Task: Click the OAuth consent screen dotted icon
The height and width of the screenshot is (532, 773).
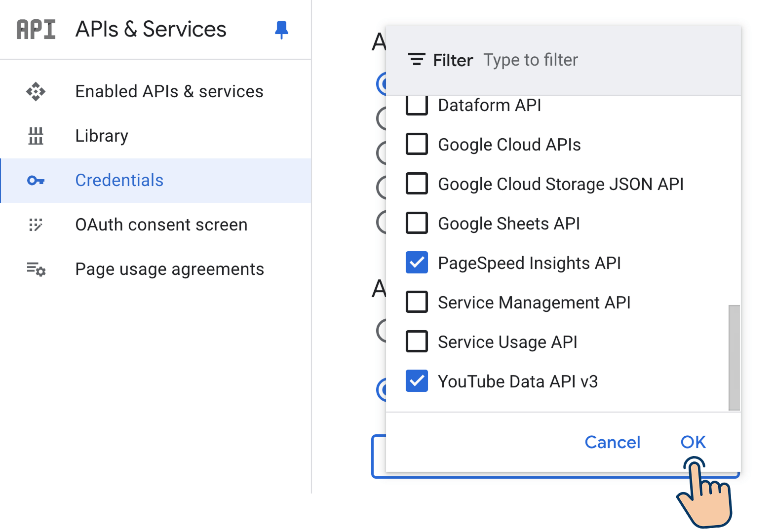Action: click(36, 225)
